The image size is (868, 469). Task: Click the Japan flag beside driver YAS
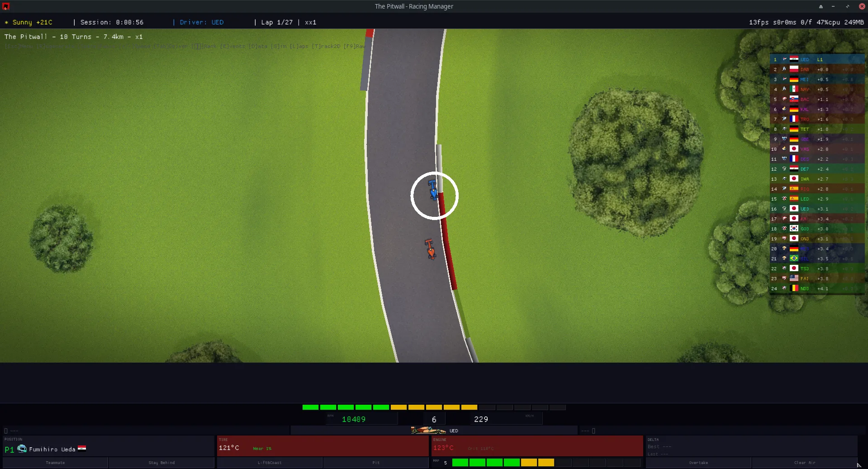point(794,149)
